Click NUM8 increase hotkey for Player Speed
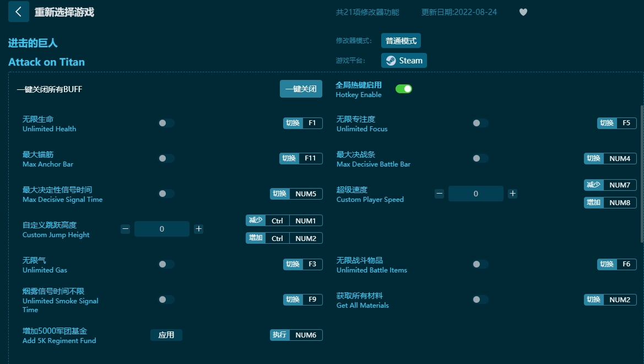The image size is (644, 364). [610, 202]
